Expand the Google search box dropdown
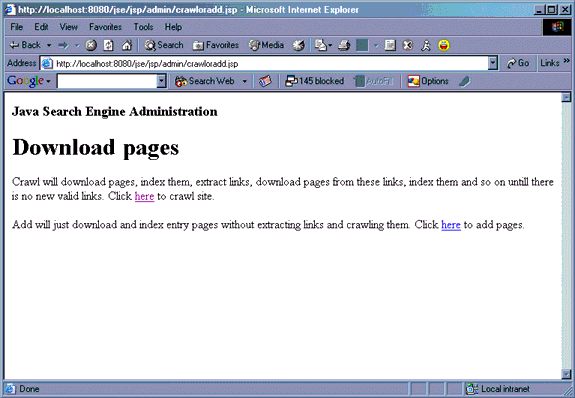Image resolution: width=575 pixels, height=398 pixels. [x=161, y=81]
